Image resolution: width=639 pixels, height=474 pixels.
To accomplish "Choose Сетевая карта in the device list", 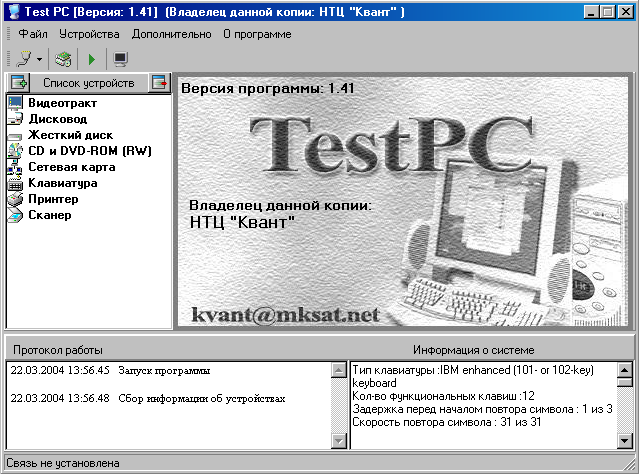I will 72,167.
